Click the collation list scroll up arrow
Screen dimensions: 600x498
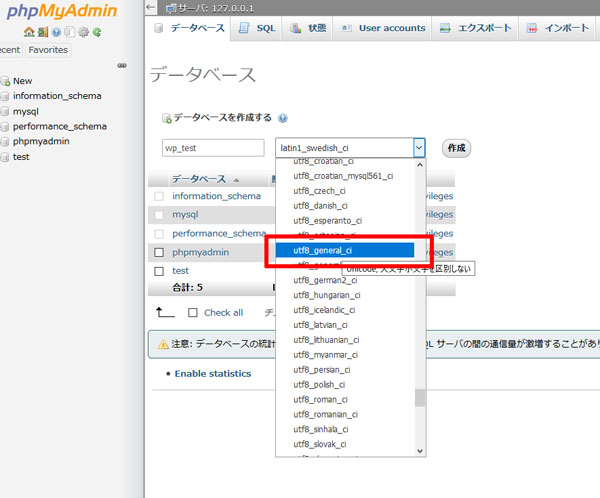pyautogui.click(x=420, y=165)
